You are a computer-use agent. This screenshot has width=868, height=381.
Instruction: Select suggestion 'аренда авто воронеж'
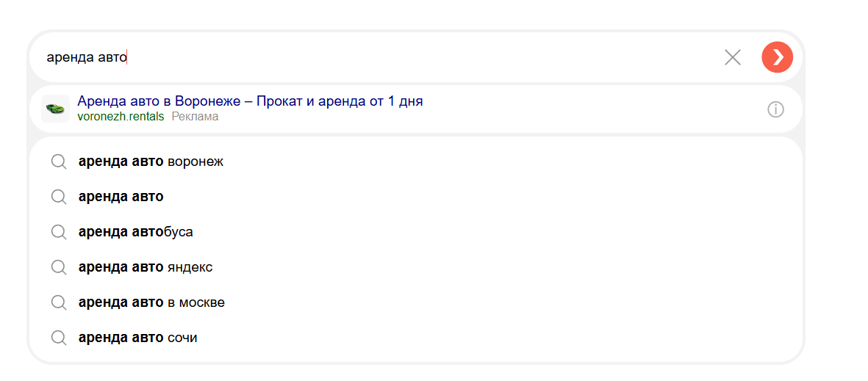tap(415, 162)
